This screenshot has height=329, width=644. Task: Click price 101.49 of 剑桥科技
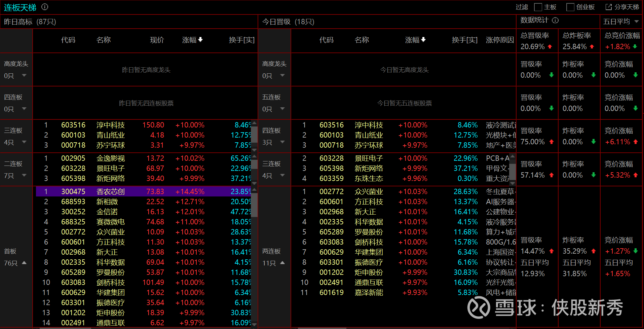[153, 283]
